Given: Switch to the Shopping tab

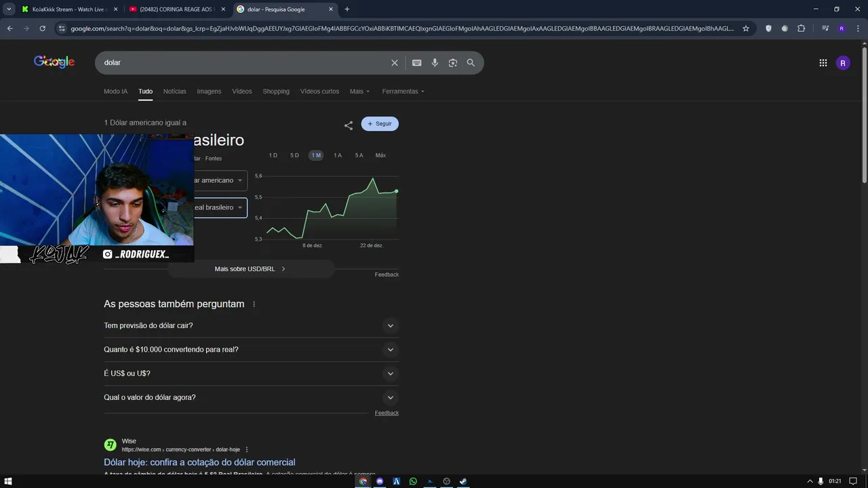Looking at the screenshot, I should tap(276, 91).
